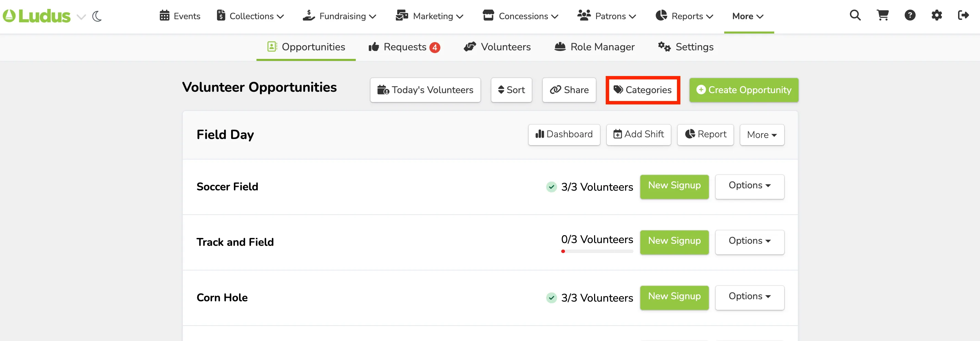Click New Signup for Corn Hole
Image resolution: width=980 pixels, height=341 pixels.
675,298
